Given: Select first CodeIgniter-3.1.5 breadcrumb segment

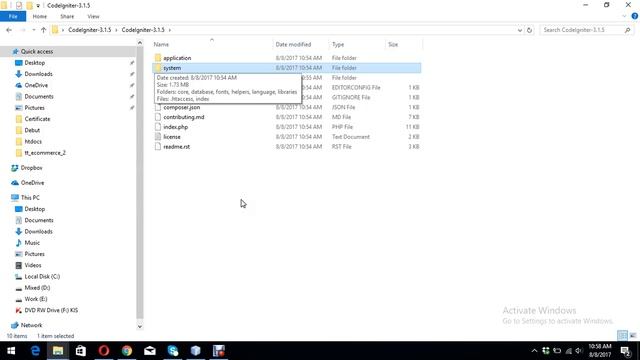Looking at the screenshot, I should click(x=89, y=30).
